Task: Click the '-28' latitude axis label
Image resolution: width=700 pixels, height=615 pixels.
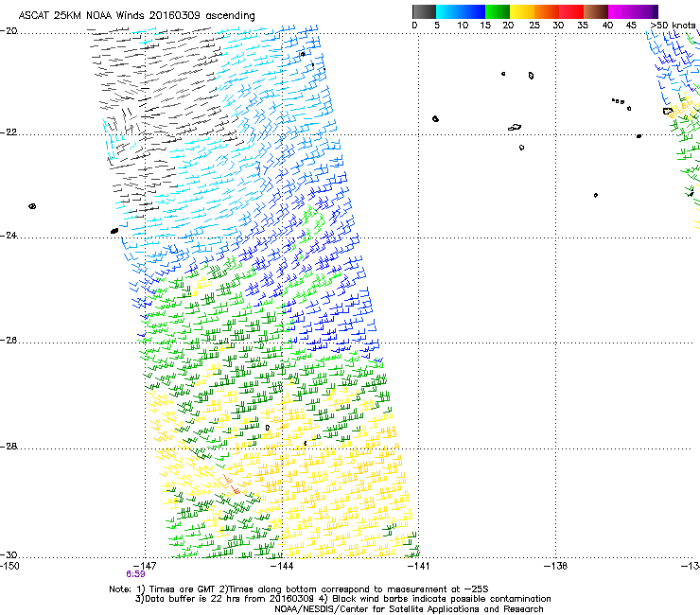Action: (x=9, y=447)
